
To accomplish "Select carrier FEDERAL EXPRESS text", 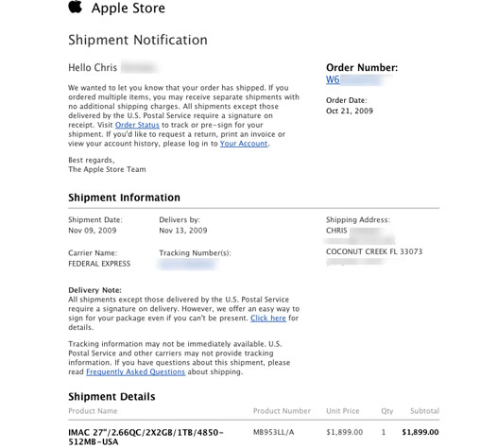I will [x=99, y=264].
